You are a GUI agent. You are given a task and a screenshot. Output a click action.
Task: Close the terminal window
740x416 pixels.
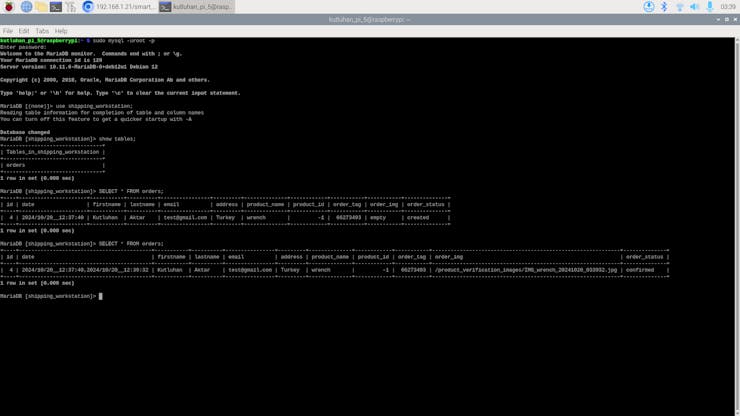(735, 19)
